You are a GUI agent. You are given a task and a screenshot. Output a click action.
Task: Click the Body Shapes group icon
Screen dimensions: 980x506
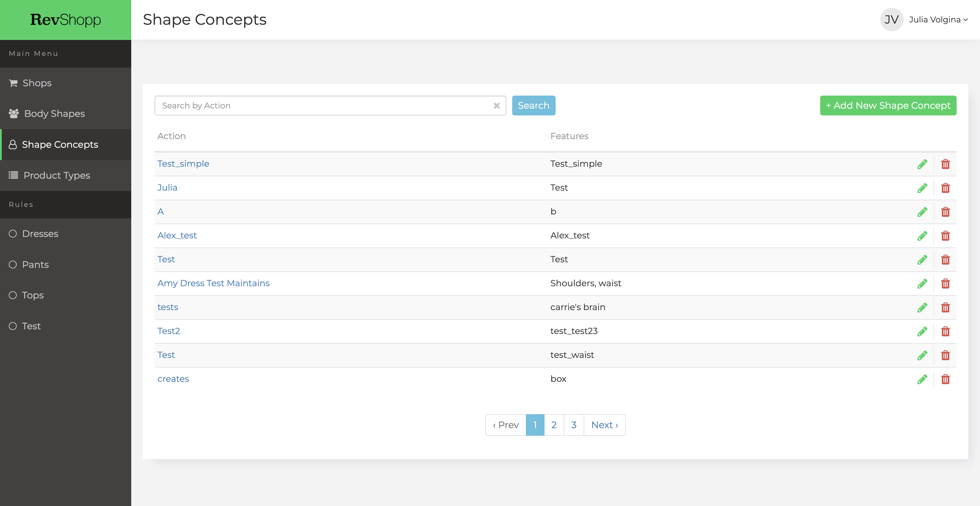(14, 113)
